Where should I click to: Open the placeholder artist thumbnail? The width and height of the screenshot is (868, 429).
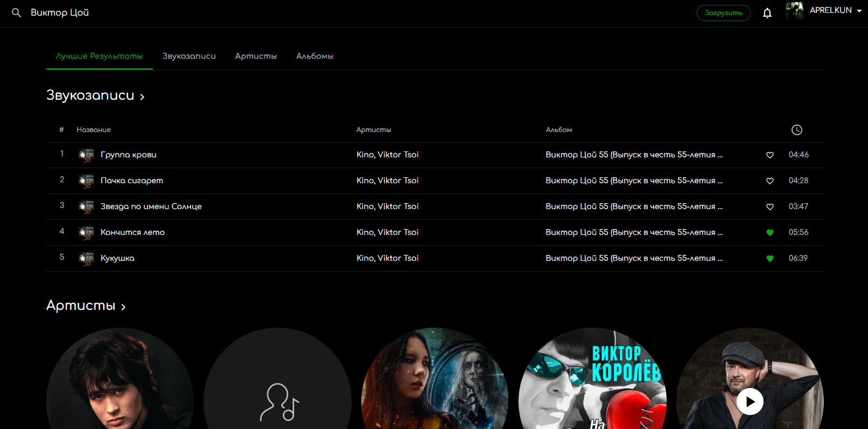pos(277,378)
